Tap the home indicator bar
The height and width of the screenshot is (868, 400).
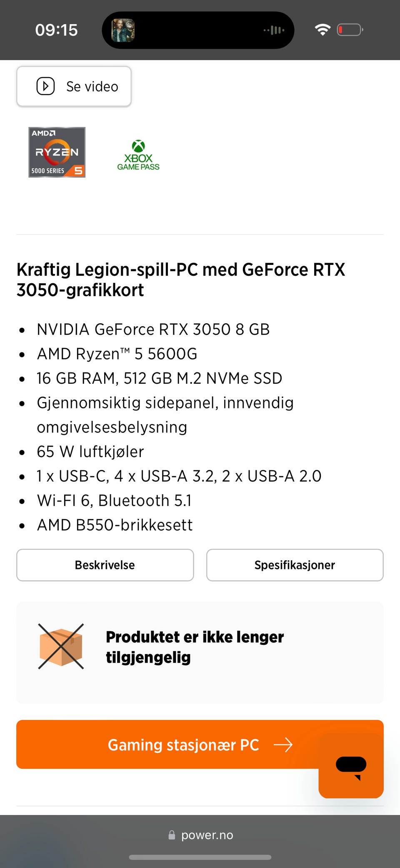(x=200, y=857)
